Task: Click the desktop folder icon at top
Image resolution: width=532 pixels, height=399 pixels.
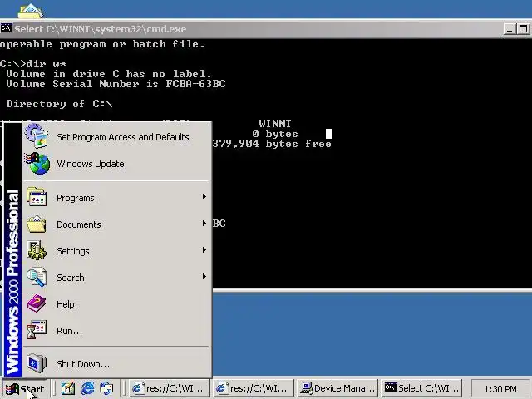Action: coord(31,11)
